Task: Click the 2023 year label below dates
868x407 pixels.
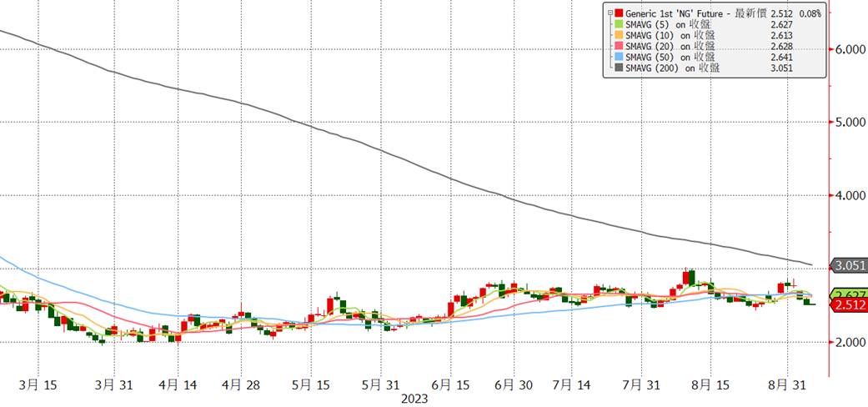Action: tap(414, 399)
